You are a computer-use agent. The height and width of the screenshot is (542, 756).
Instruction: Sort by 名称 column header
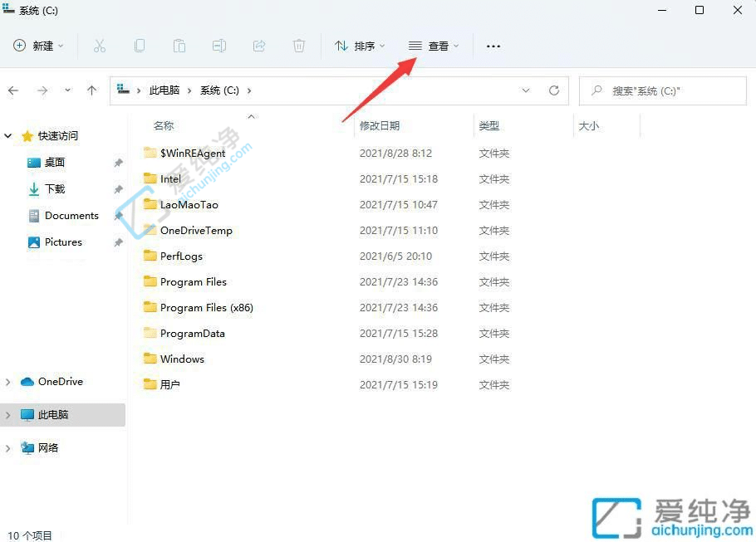(164, 125)
